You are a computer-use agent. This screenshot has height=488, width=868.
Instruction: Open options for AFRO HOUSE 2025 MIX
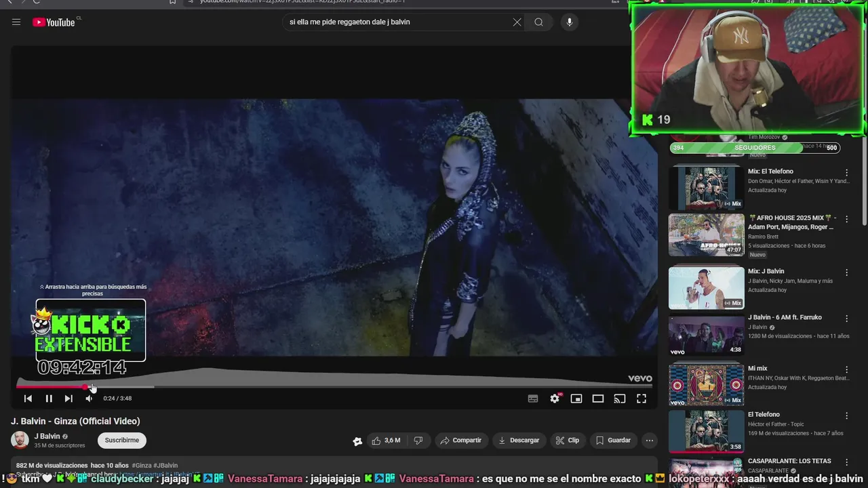(x=846, y=220)
